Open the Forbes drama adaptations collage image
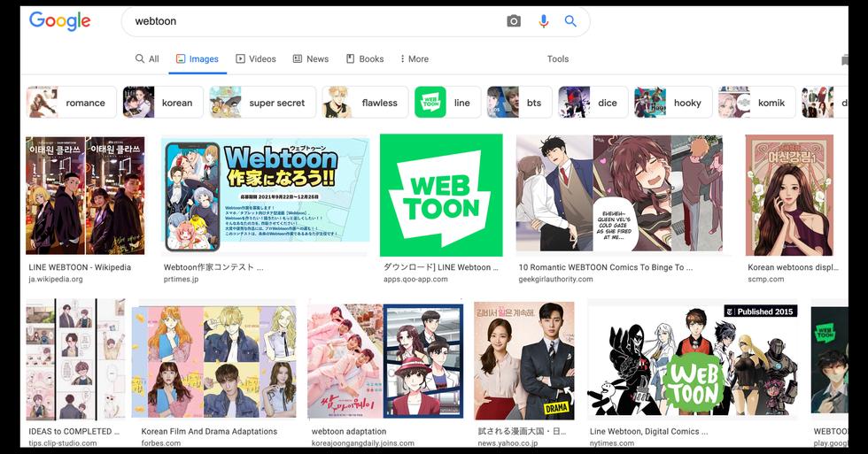Image resolution: width=868 pixels, height=454 pixels. 213,361
